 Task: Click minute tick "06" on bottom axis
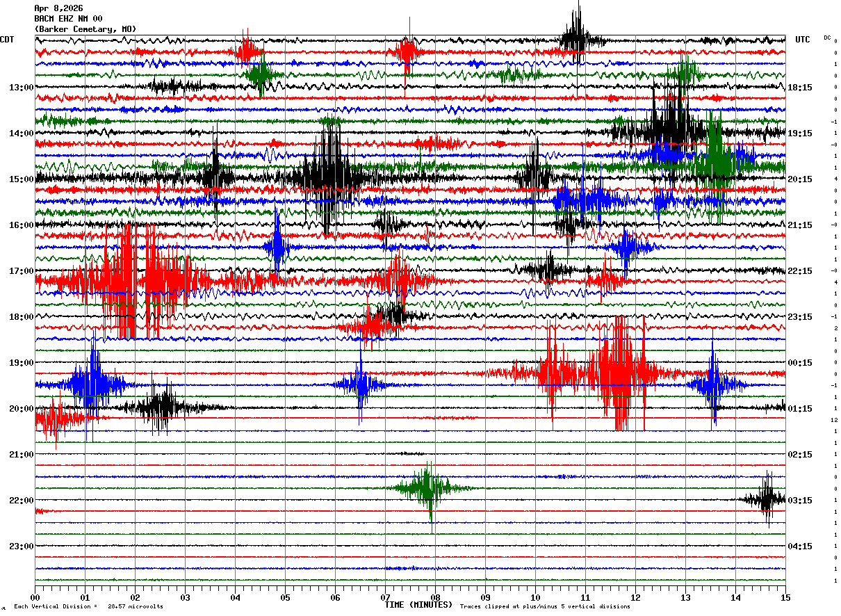[x=335, y=597]
